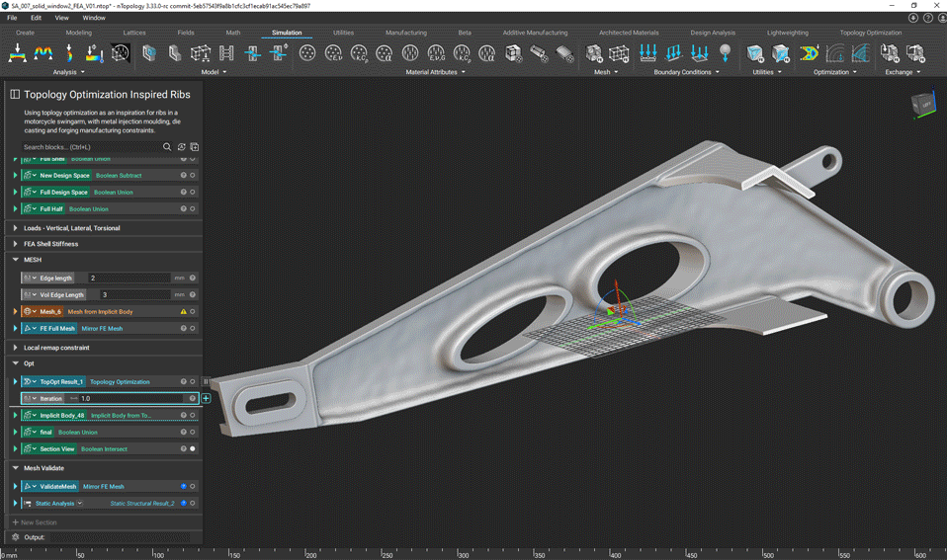Click the first Analysis tool in ribbon
The width and height of the screenshot is (947, 560).
18,53
